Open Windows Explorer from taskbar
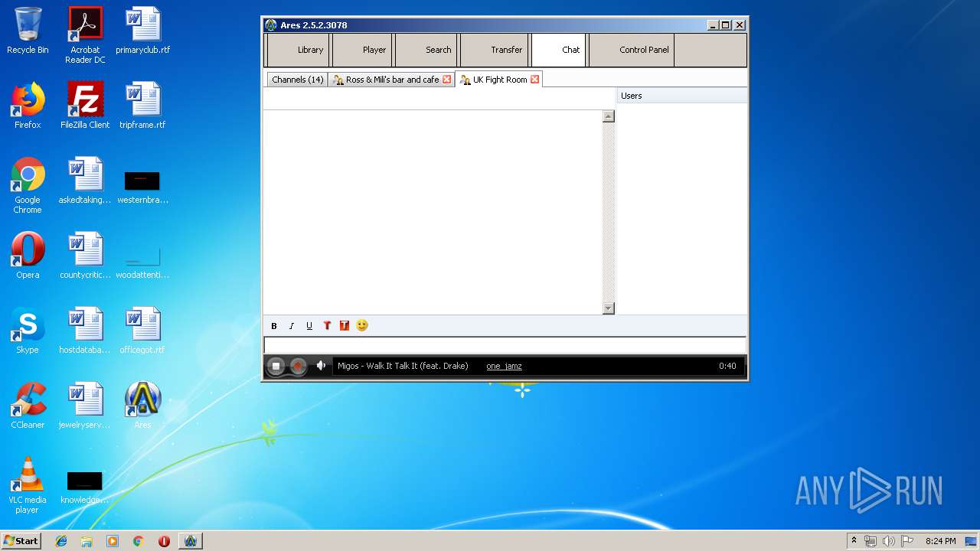 [x=87, y=541]
